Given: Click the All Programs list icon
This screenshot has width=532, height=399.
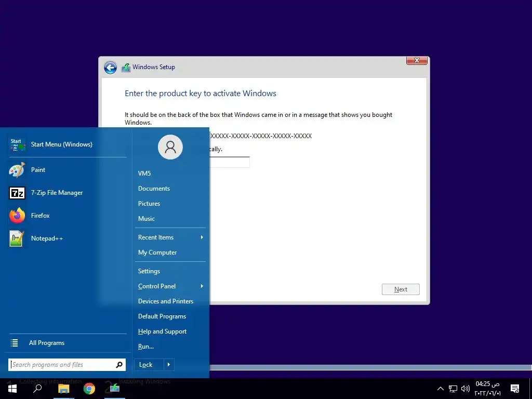Looking at the screenshot, I should (14, 343).
